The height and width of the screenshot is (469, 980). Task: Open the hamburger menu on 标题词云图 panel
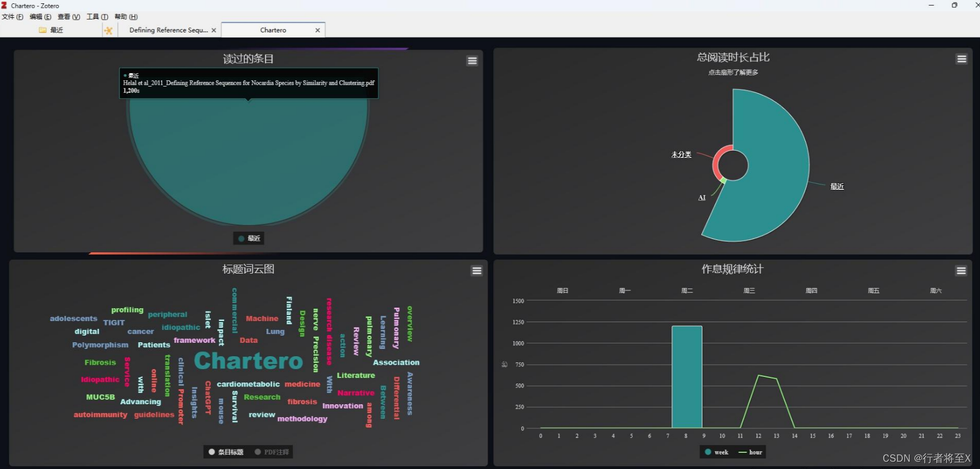coord(477,271)
